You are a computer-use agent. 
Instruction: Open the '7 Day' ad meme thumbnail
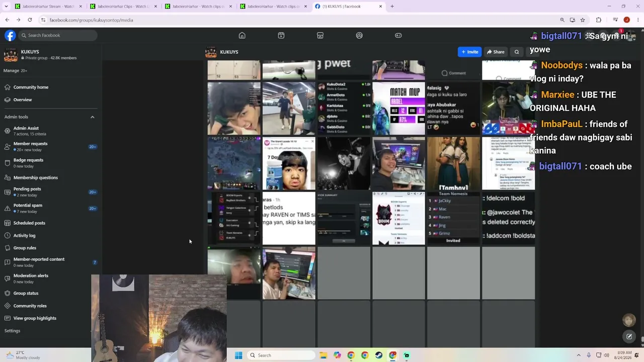pos(289,163)
